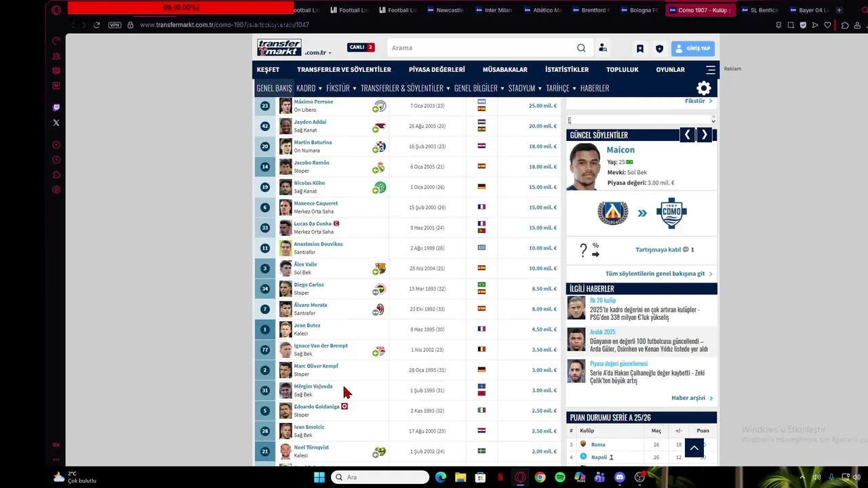Viewport: 868px width, 488px height.
Task: Open Roma in league table
Action: [598, 445]
